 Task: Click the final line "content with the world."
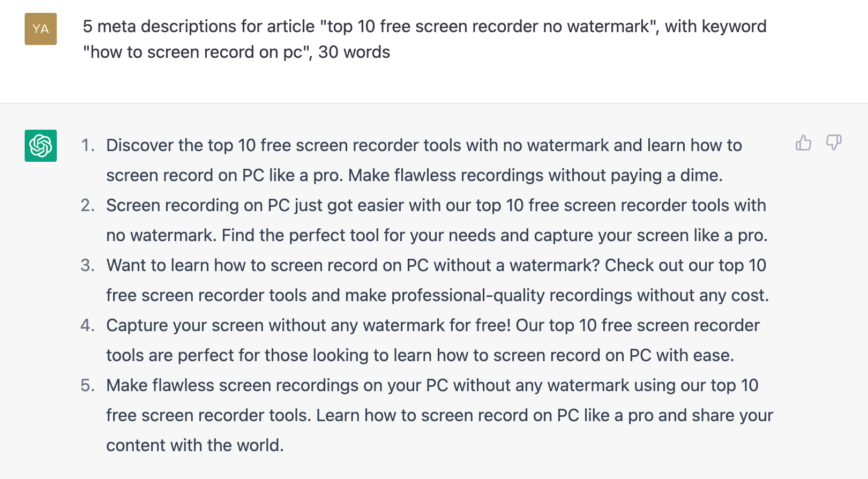(195, 445)
